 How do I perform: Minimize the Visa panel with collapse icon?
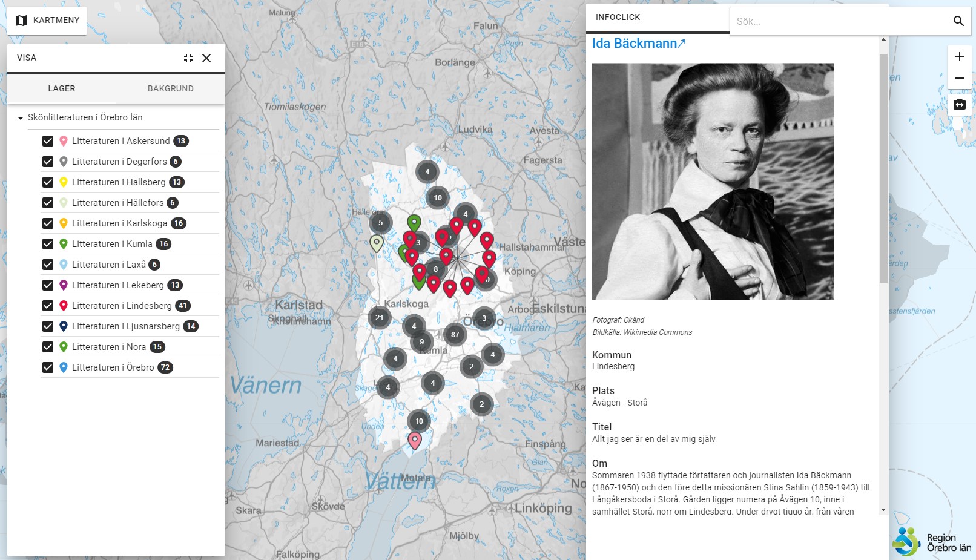tap(188, 58)
